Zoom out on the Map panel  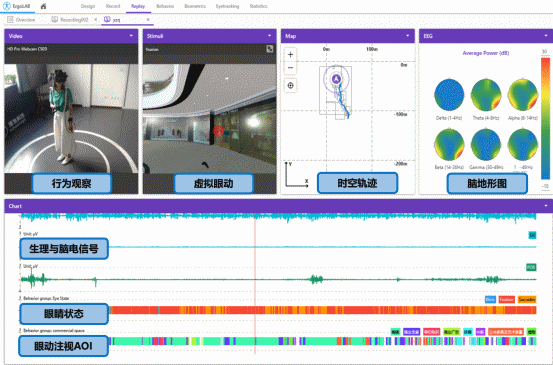coord(290,67)
